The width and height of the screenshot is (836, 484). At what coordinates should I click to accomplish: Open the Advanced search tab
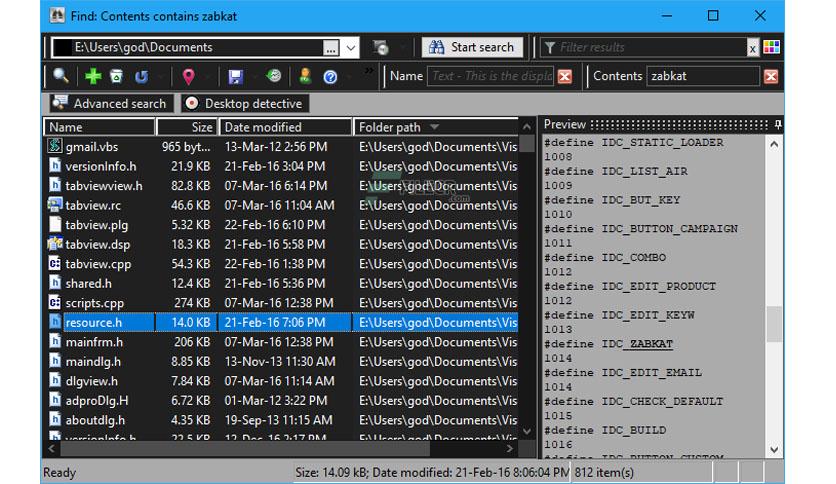pyautogui.click(x=111, y=103)
